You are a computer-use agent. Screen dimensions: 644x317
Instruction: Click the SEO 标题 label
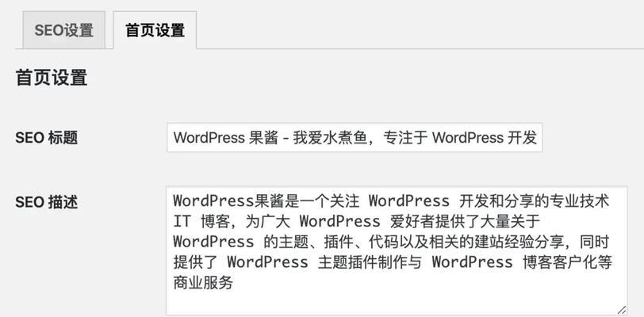pyautogui.click(x=47, y=138)
